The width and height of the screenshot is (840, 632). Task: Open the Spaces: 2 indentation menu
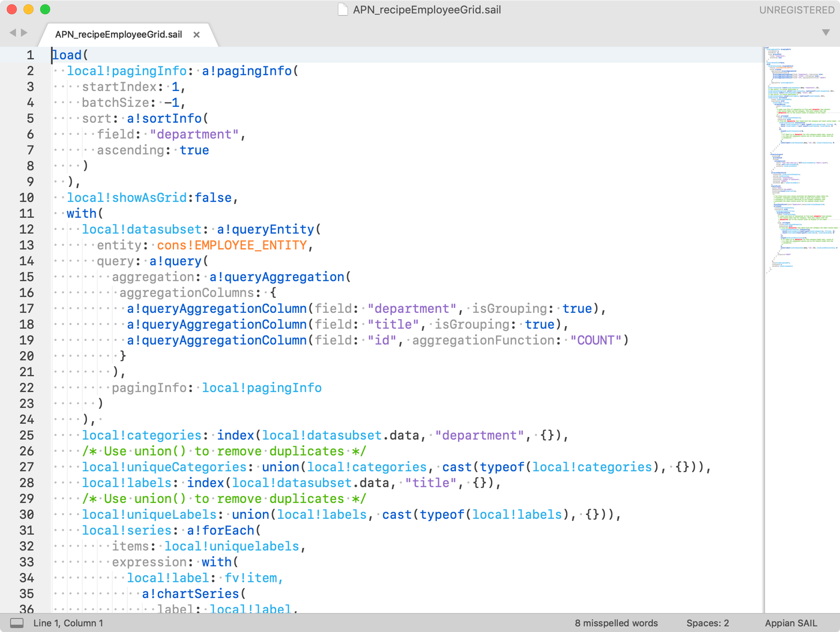click(707, 623)
